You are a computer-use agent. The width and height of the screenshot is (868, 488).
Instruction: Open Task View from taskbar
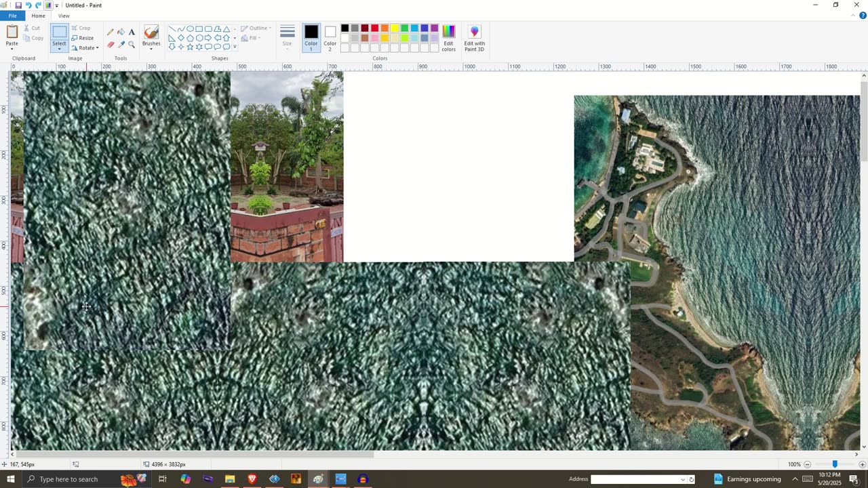[x=163, y=479]
